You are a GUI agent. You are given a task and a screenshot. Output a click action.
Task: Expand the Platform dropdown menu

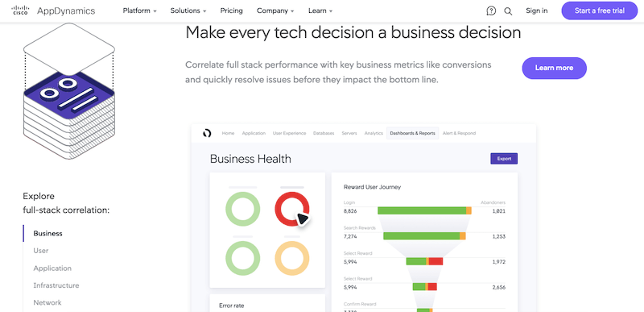(x=139, y=10)
